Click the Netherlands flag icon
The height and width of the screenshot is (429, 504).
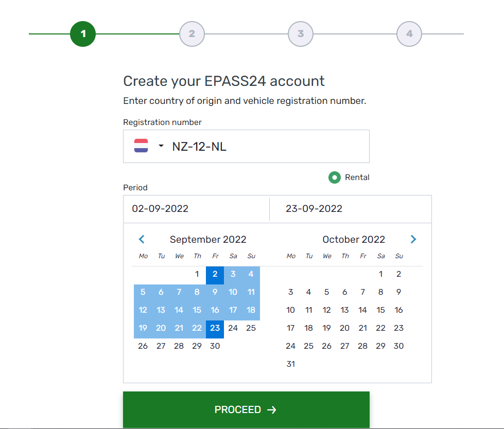(141, 146)
